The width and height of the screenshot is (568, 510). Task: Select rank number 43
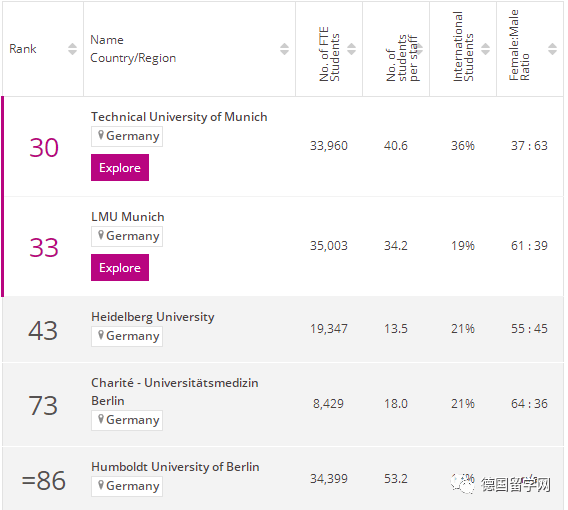click(x=43, y=331)
